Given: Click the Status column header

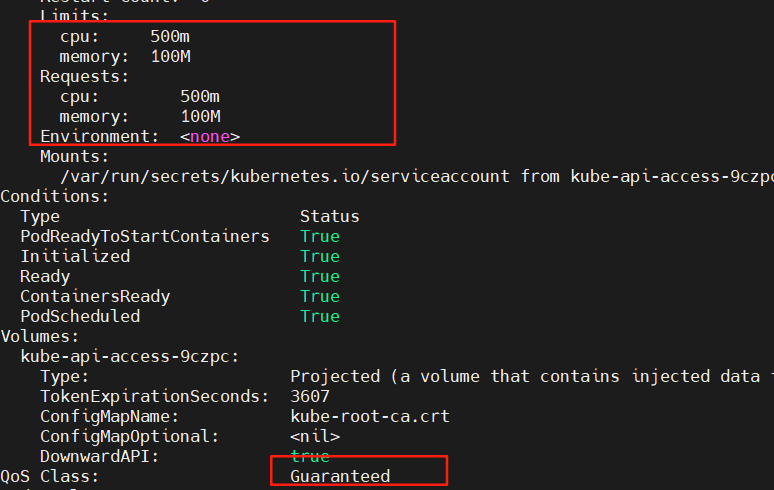Looking at the screenshot, I should pyautogui.click(x=330, y=216).
